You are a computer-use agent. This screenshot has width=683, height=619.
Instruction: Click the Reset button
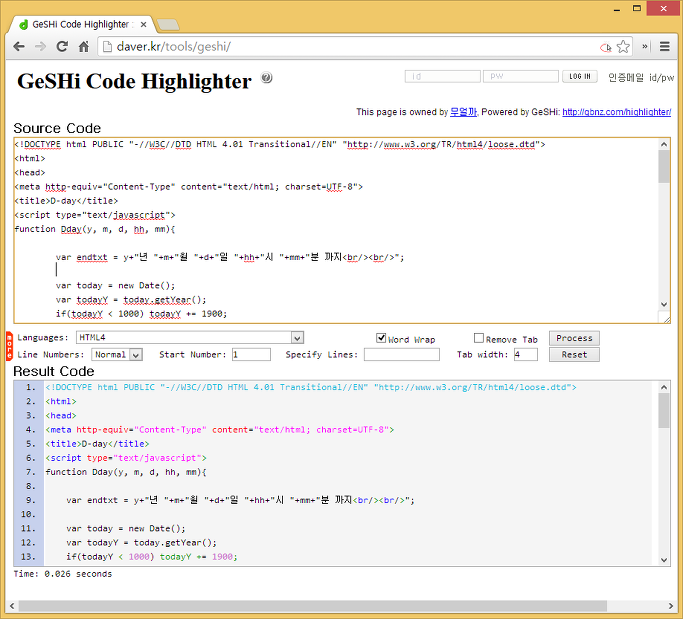click(574, 355)
